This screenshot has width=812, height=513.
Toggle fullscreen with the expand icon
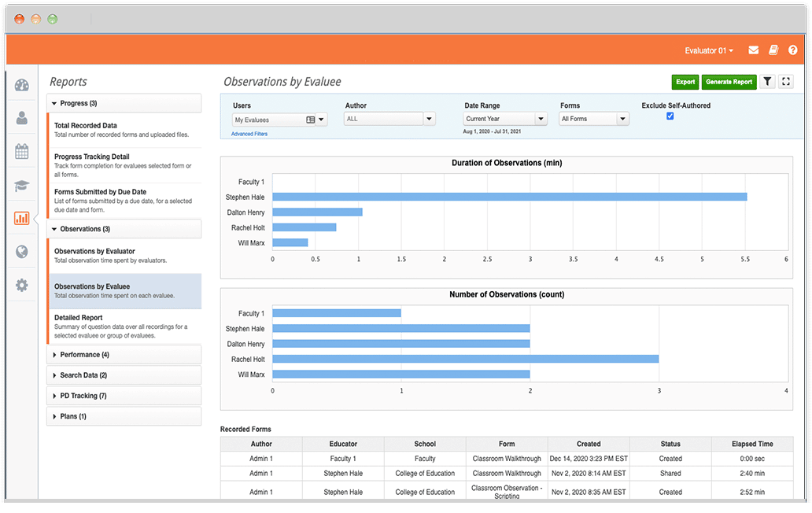pos(785,82)
